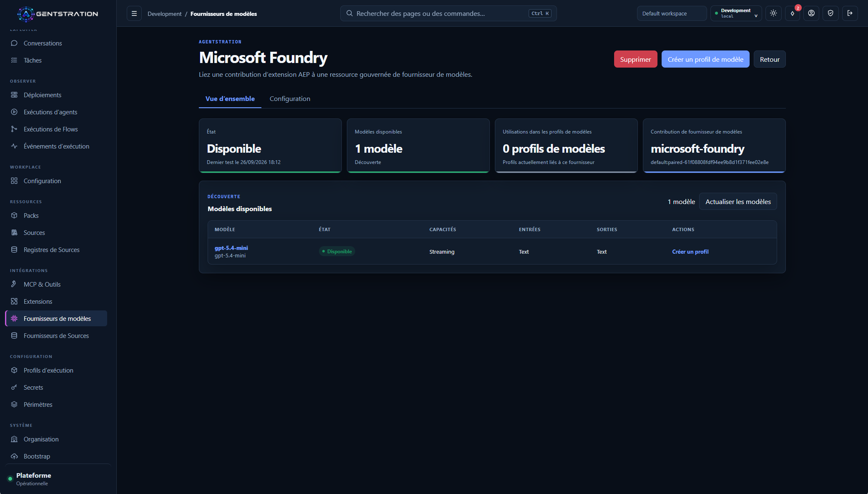Click the État Disponible summary card
The width and height of the screenshot is (868, 494).
pyautogui.click(x=270, y=146)
